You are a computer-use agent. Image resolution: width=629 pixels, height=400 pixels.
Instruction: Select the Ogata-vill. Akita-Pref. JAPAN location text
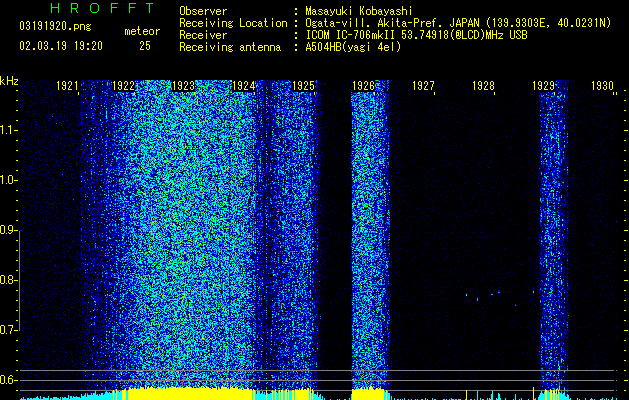tap(458, 23)
